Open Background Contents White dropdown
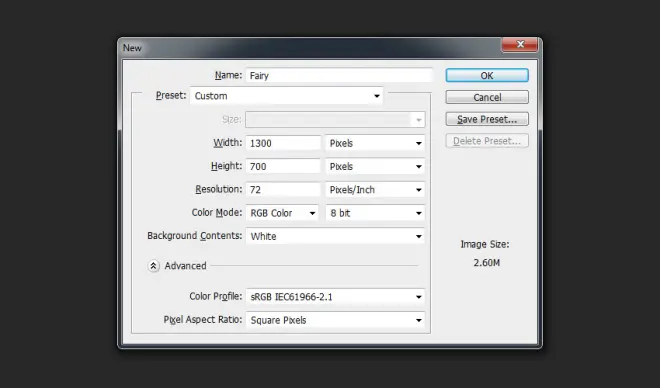This screenshot has height=388, width=660. pyautogui.click(x=335, y=236)
